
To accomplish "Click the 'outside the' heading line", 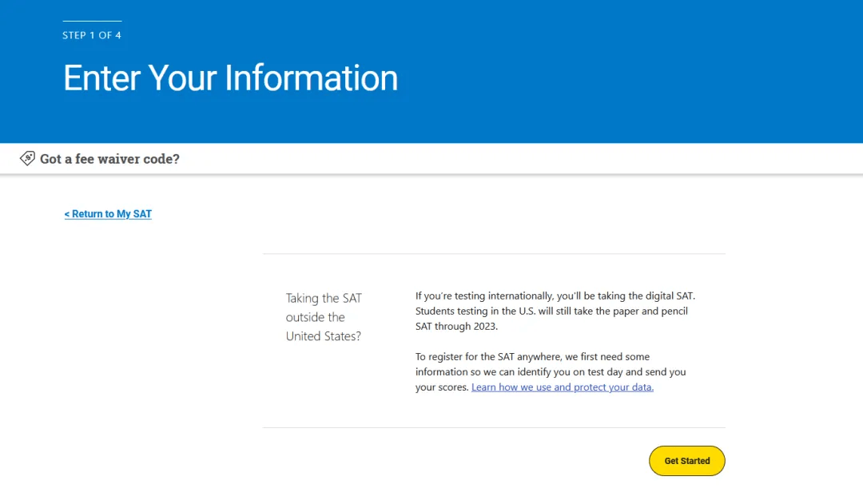I will point(316,317).
